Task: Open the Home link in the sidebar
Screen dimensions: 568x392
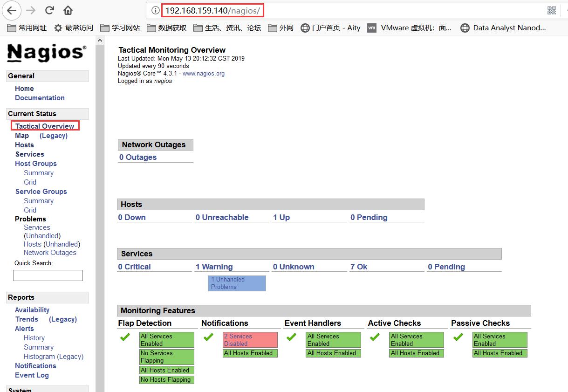Action: [24, 89]
